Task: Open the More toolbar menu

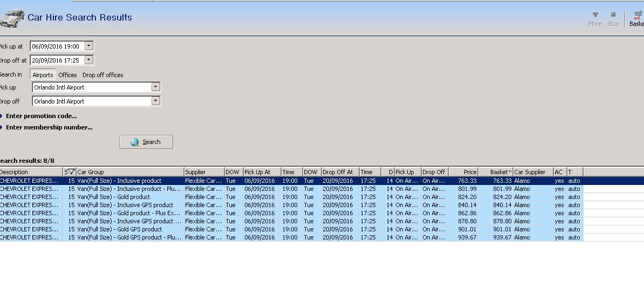Action: (595, 19)
